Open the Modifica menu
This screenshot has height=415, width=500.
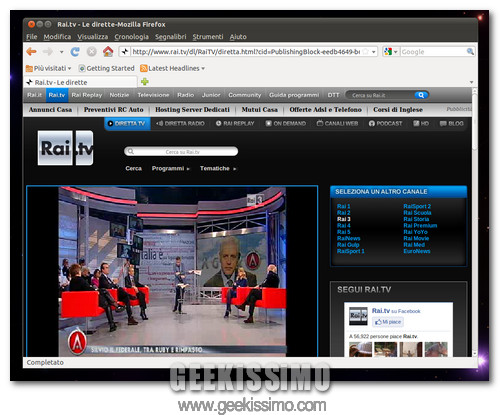pyautogui.click(x=57, y=37)
